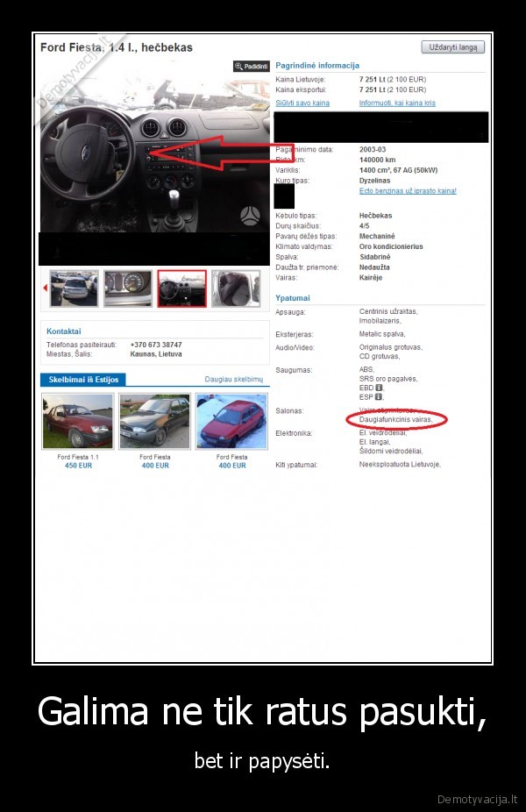
Task: Select the Originalus grotuvas feature text
Action: tap(391, 347)
